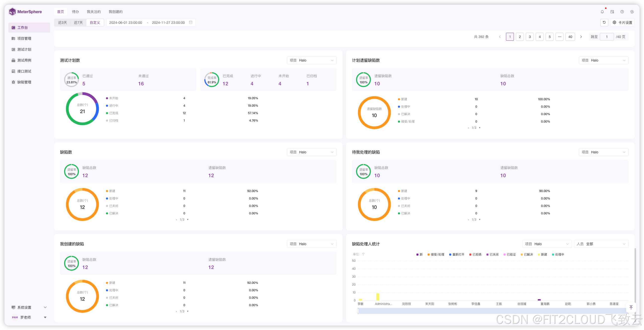Go to page 2 in pagination
This screenshot has height=330, width=644.
coord(520,37)
